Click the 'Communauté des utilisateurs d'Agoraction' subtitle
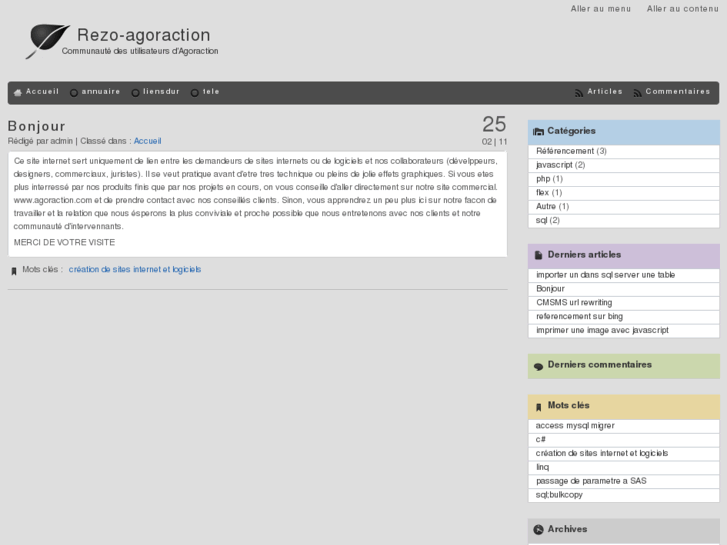The image size is (727, 545). click(140, 51)
